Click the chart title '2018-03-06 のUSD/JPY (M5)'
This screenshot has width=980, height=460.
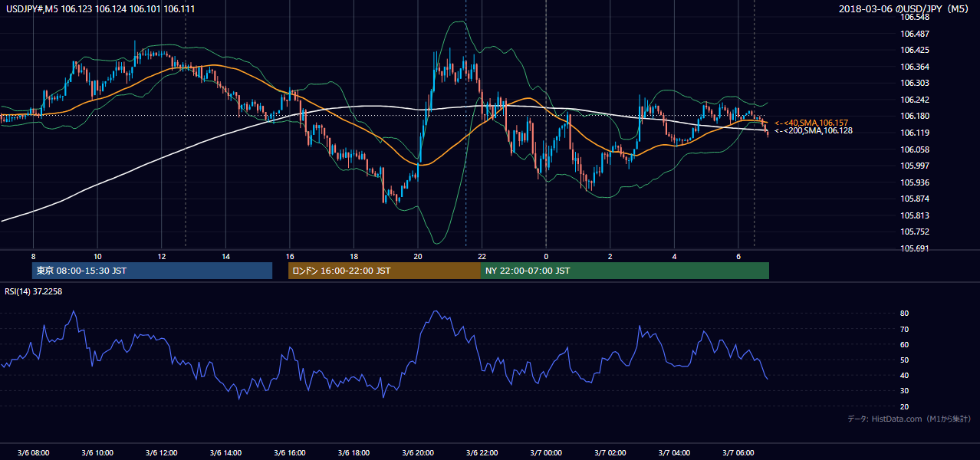[x=905, y=8]
